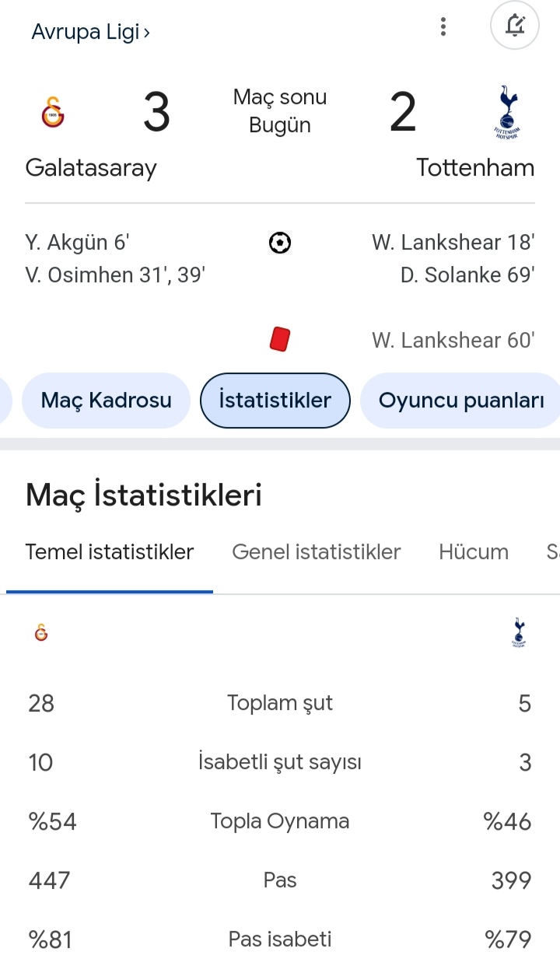Image resolution: width=560 pixels, height=962 pixels.
Task: Tap the D. Solanke 69' scorer entry
Action: click(x=467, y=275)
